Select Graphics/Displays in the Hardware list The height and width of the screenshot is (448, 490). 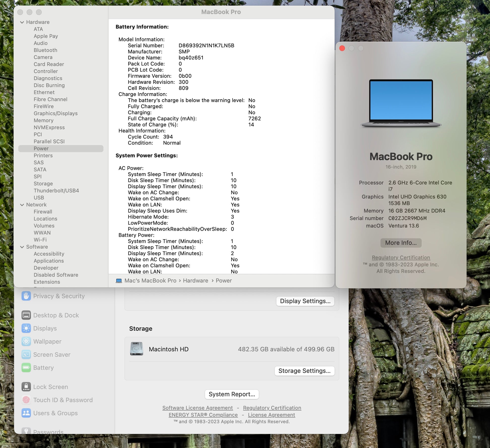click(x=55, y=113)
